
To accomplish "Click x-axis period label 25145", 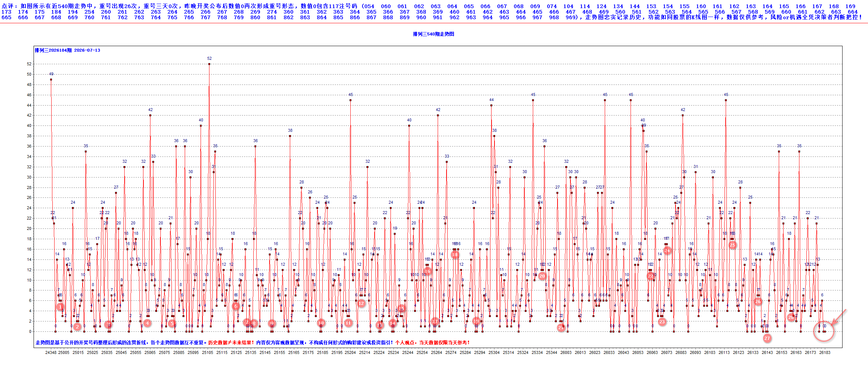I will [265, 352].
